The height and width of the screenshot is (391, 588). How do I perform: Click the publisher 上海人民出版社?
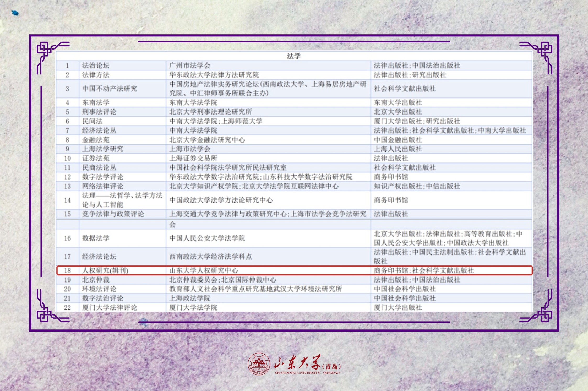398,149
